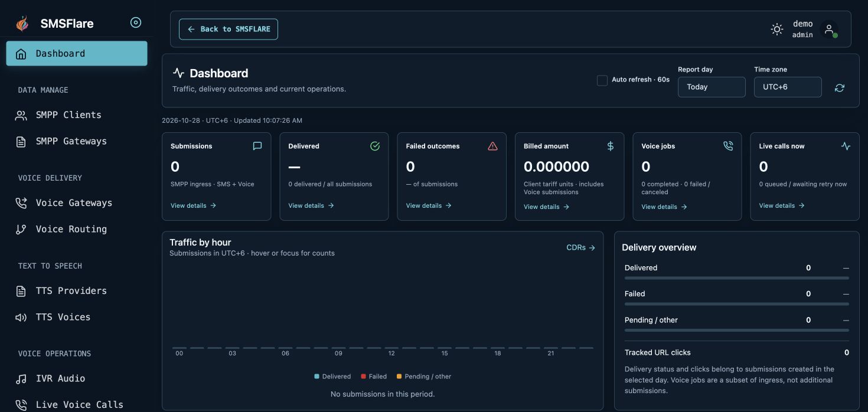
Task: Click the Voice Routing branch icon
Action: [x=21, y=230]
